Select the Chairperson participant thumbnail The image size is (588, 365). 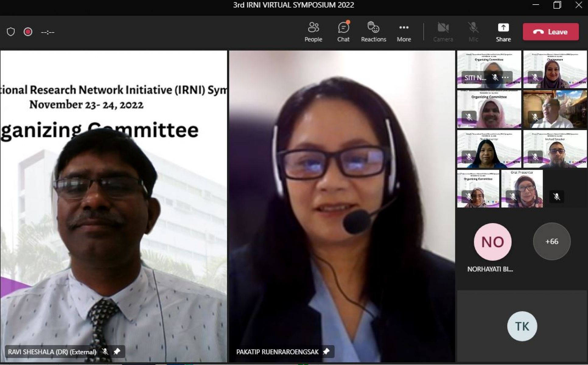(555, 70)
